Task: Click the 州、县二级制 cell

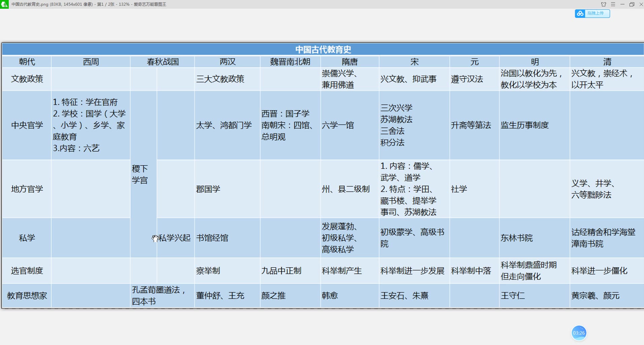Action: coord(350,189)
